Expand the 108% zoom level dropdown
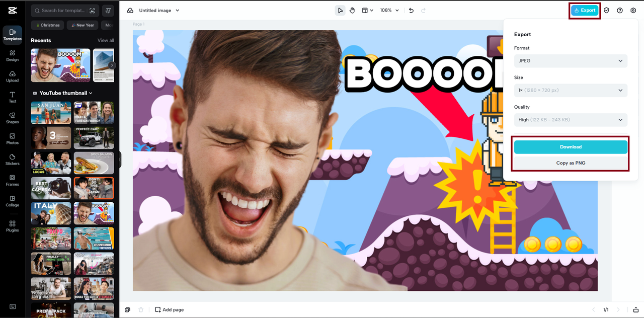The width and height of the screenshot is (644, 318). click(389, 11)
